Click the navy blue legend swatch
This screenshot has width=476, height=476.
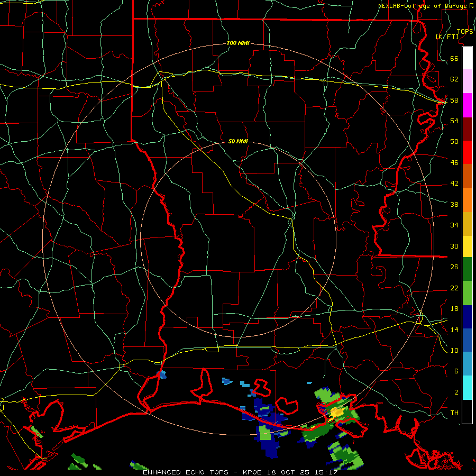(467, 317)
